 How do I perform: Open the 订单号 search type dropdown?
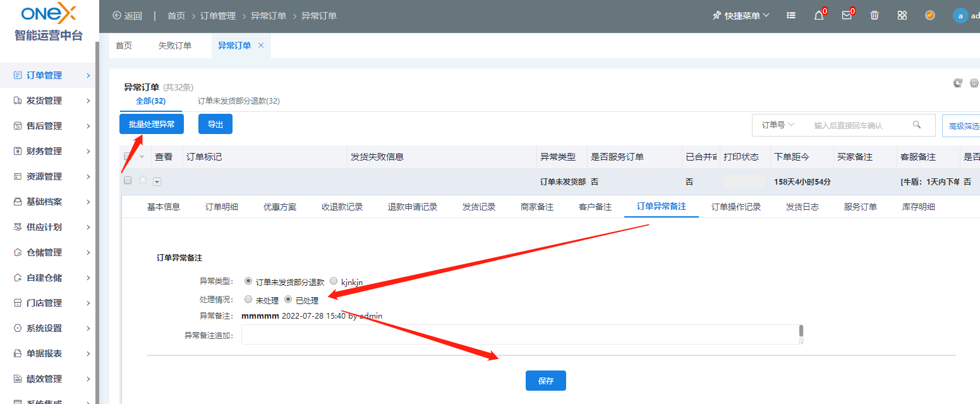pyautogui.click(x=778, y=125)
